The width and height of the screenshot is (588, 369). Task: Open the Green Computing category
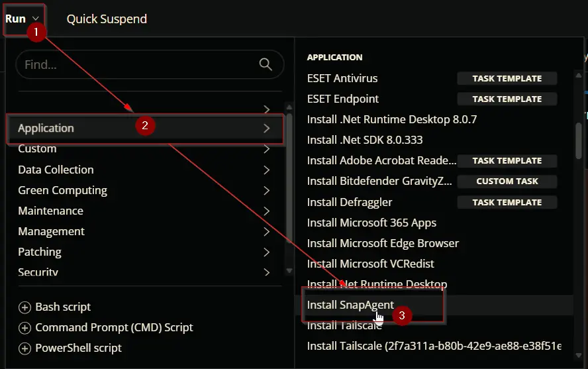tap(63, 191)
